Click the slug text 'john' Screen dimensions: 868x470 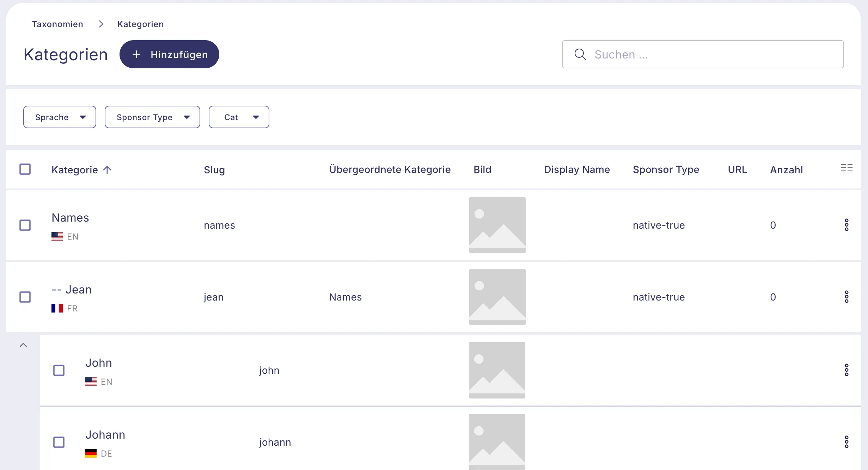(269, 371)
